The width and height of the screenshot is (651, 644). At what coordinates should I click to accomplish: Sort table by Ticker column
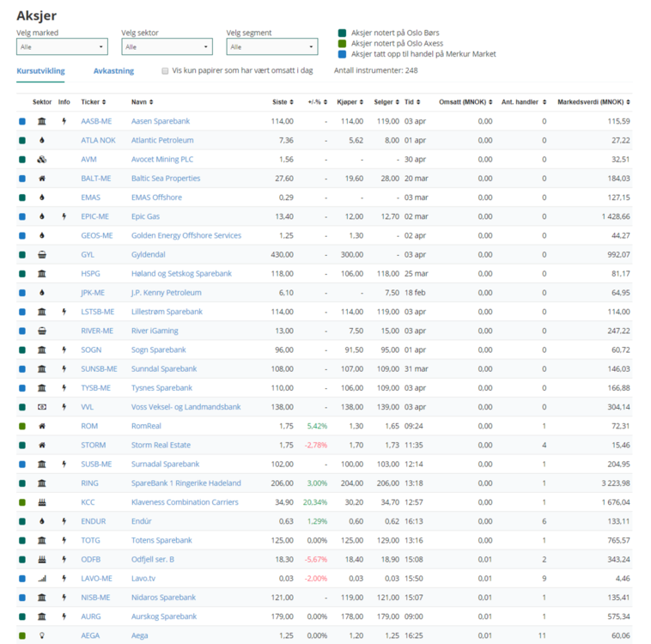(94, 102)
